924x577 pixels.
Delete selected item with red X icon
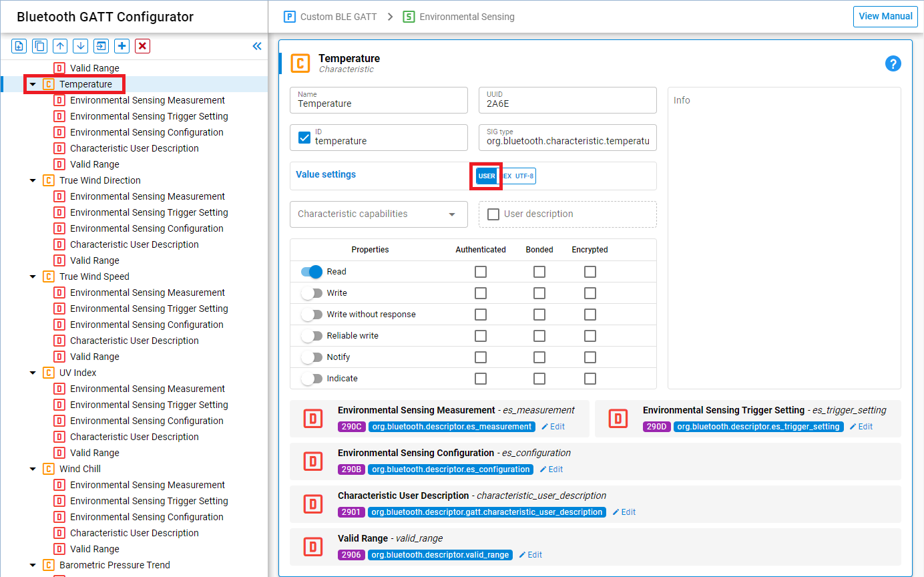point(142,46)
